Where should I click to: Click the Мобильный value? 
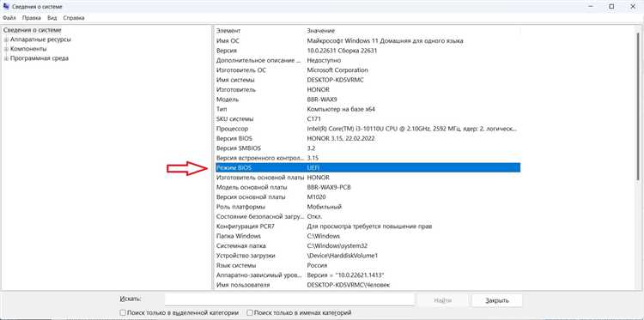point(325,207)
